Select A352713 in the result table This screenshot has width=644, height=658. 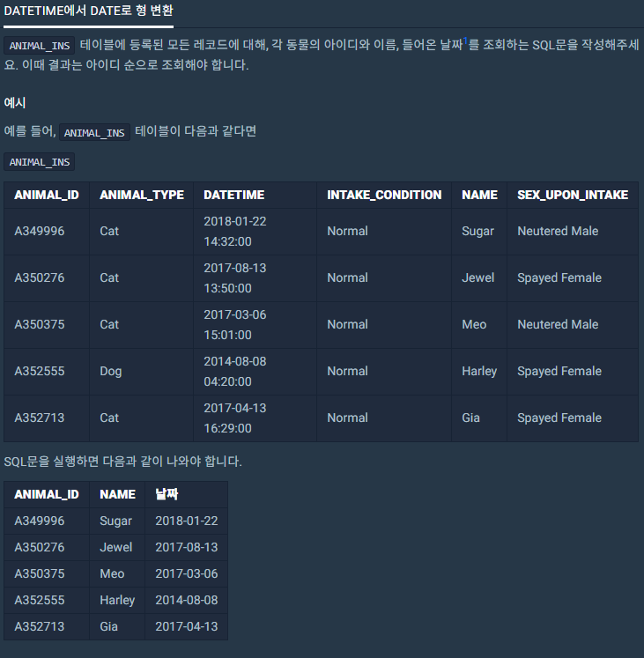[x=40, y=627]
